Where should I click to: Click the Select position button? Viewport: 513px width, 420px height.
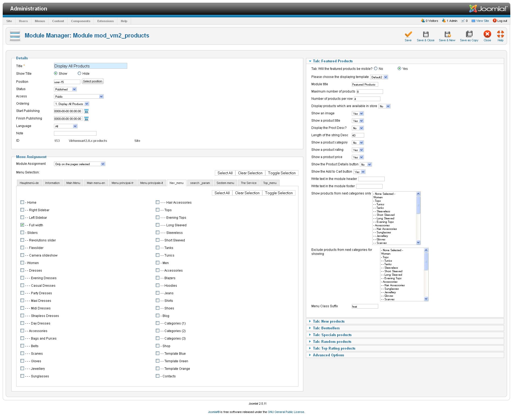92,81
